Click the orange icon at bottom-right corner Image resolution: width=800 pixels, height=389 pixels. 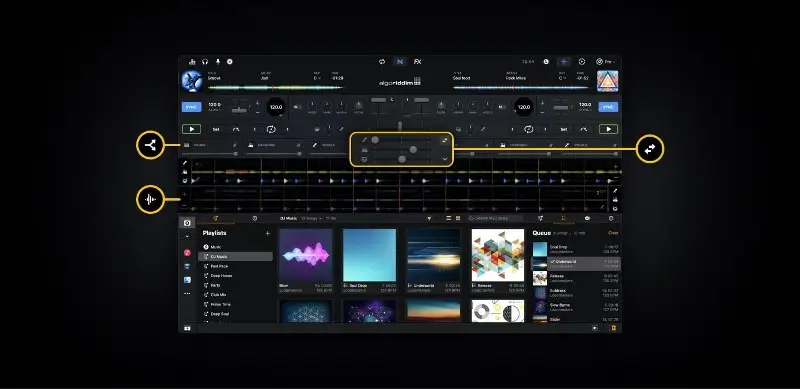[613, 328]
